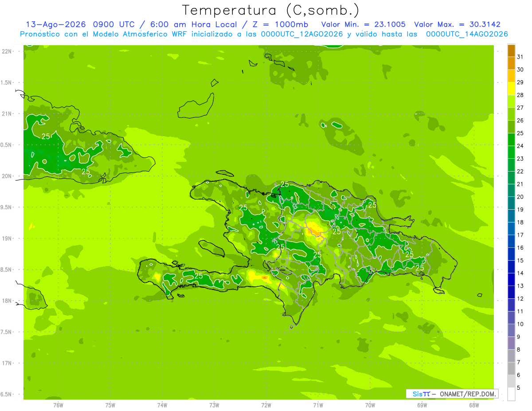Image resolution: width=532 pixels, height=411 pixels.
Task: Pick the blue legend band between 15 and 16
Action: pyautogui.click(x=511, y=254)
